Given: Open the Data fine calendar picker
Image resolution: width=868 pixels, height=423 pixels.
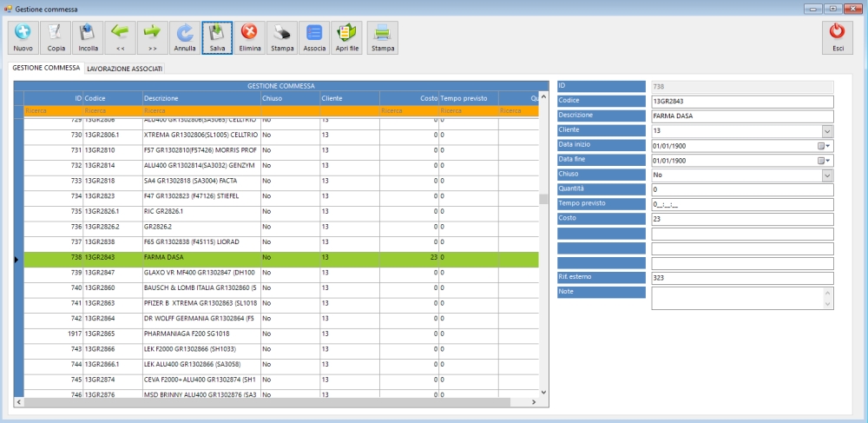Looking at the screenshot, I should [x=825, y=161].
